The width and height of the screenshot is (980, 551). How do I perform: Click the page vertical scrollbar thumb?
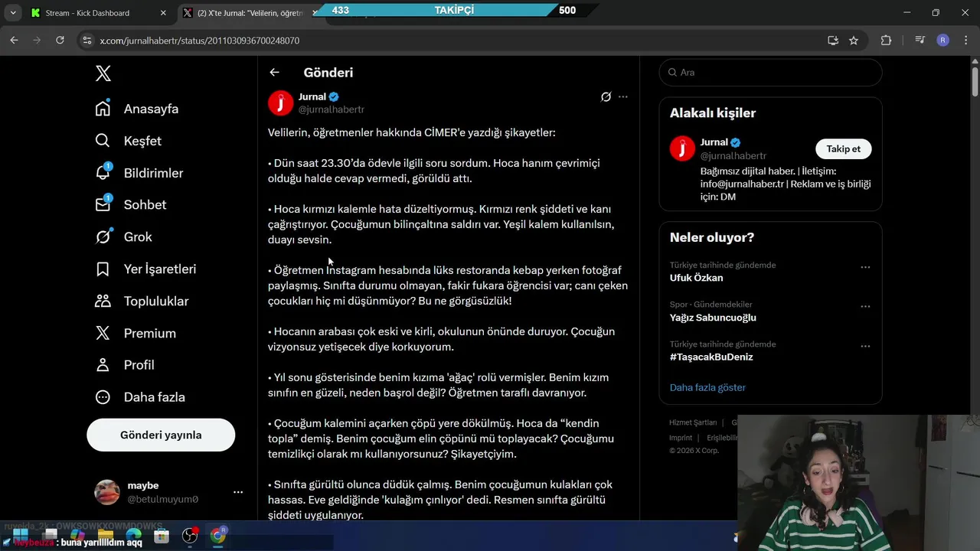click(x=975, y=81)
